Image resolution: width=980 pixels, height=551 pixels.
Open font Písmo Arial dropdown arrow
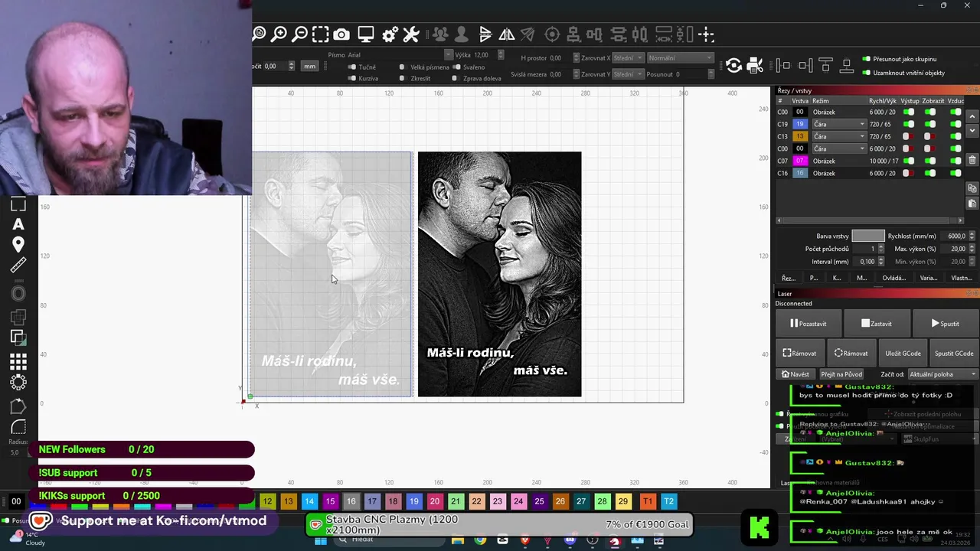coord(449,54)
